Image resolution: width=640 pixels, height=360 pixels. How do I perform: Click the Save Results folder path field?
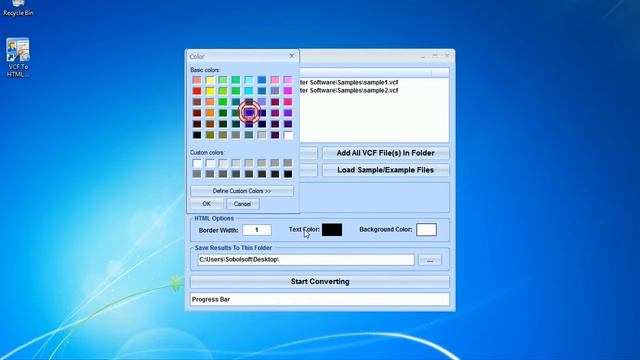[306, 260]
